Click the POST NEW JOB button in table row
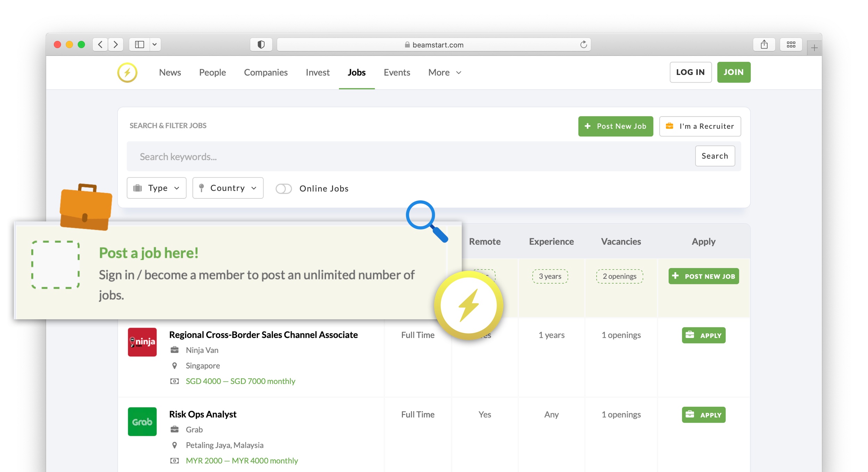The height and width of the screenshot is (472, 868). coord(704,276)
